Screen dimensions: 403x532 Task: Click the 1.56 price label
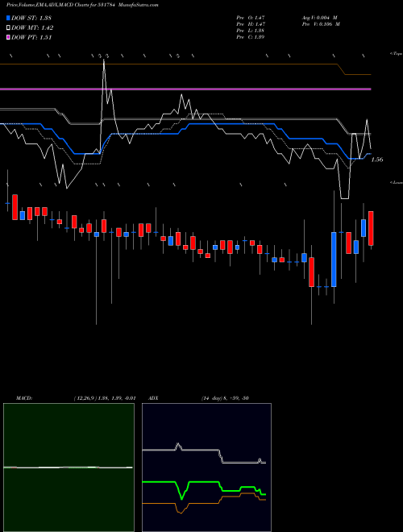[377, 160]
